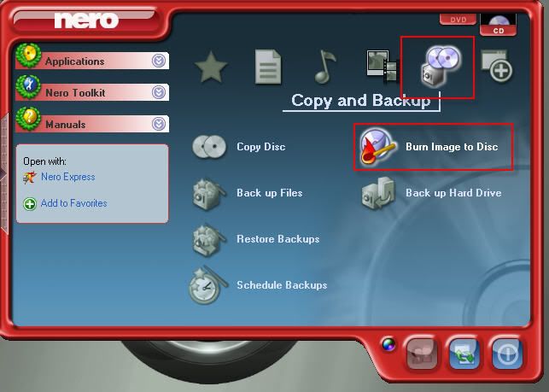The width and height of the screenshot is (549, 392).
Task: Switch to CD disc type
Action: (498, 25)
